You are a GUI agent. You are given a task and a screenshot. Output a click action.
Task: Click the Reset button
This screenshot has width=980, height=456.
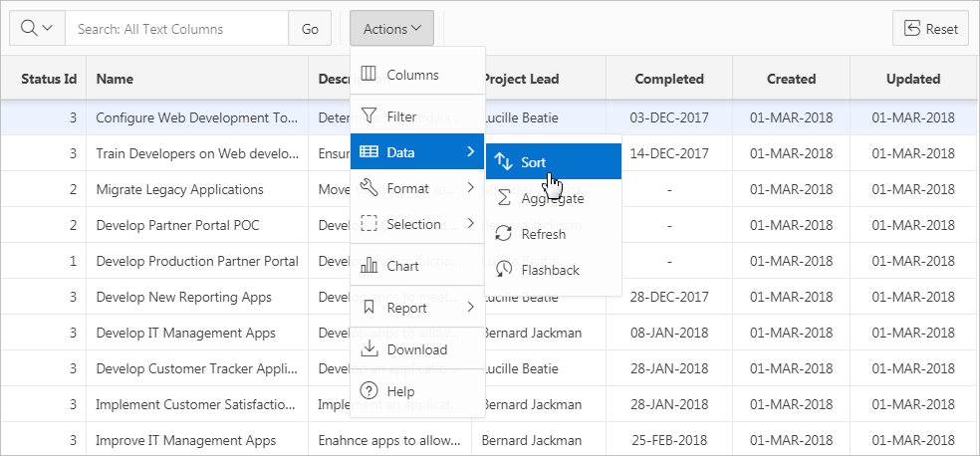(x=930, y=29)
